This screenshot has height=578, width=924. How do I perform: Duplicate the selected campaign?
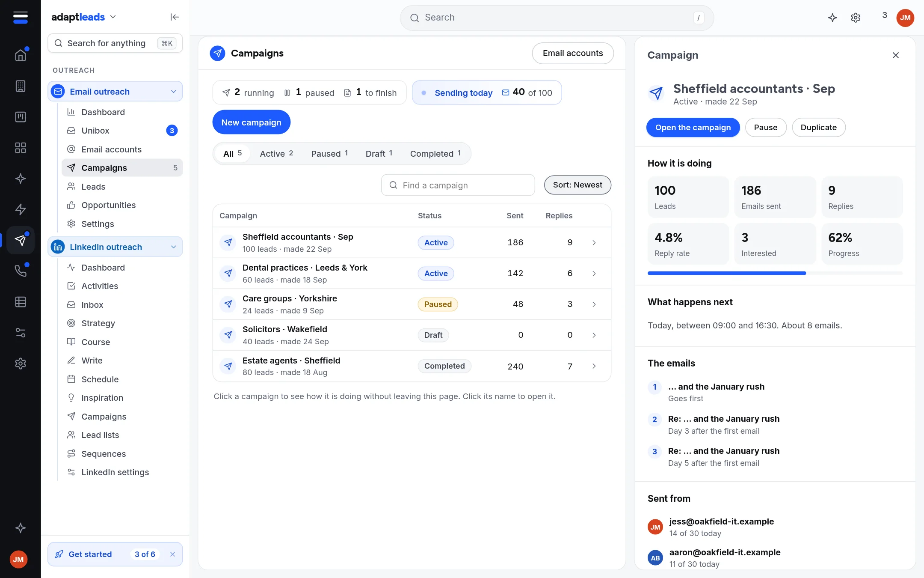(x=819, y=128)
